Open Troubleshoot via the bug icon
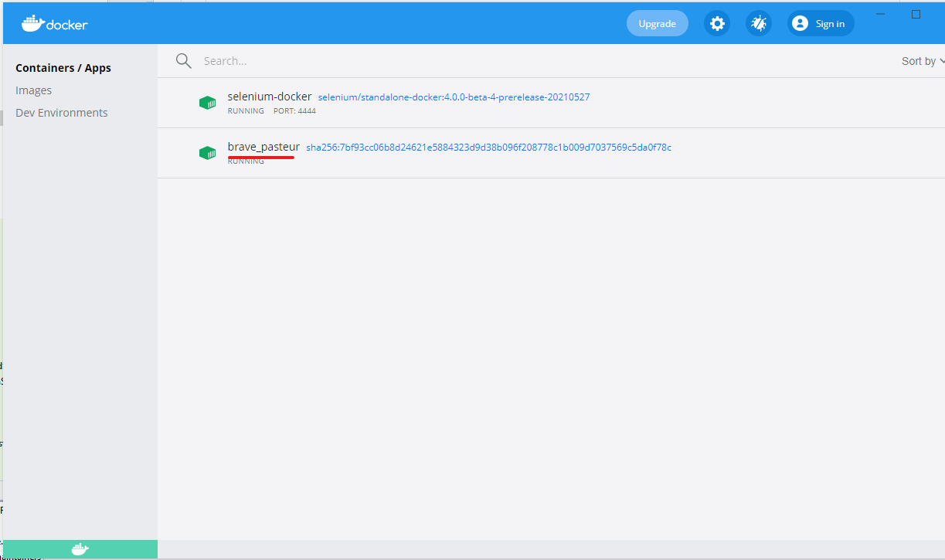The width and height of the screenshot is (945, 560). coord(759,24)
